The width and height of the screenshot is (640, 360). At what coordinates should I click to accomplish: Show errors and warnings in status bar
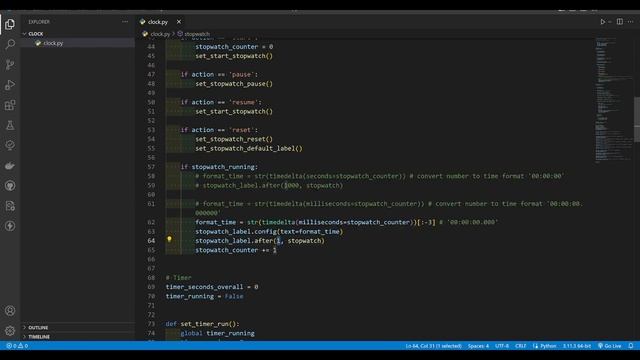coord(17,346)
